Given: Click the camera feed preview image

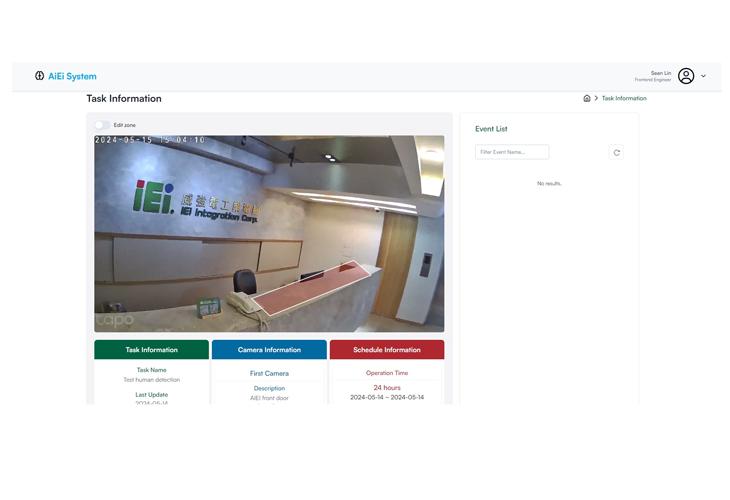Looking at the screenshot, I should click(269, 234).
